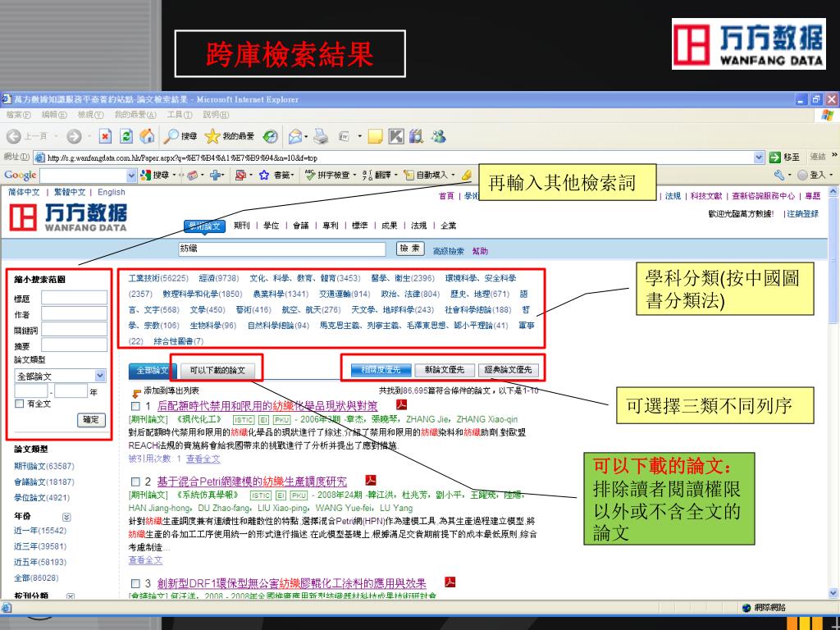Click the Google toolbar wrench settings icon
This screenshot has width=840, height=630.
(779, 175)
